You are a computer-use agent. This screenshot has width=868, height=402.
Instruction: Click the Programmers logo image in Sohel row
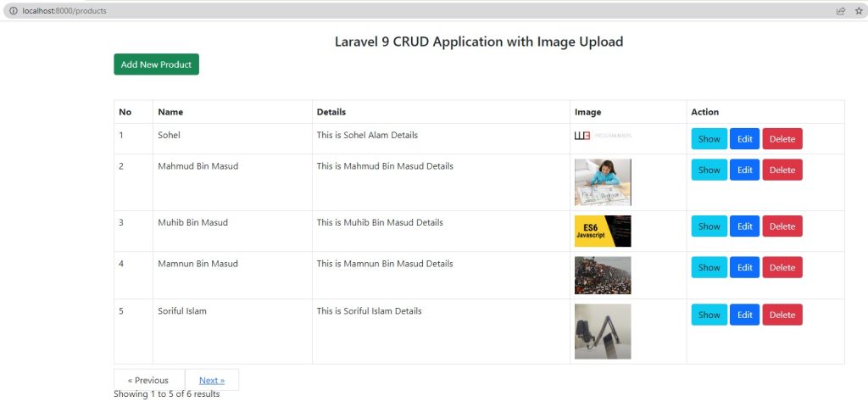[x=603, y=136]
